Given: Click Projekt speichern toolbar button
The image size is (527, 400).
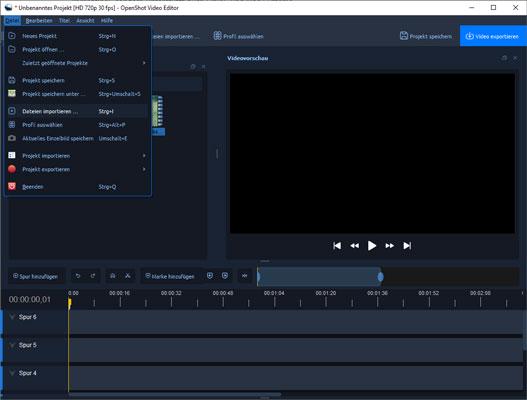Looking at the screenshot, I should pos(426,36).
